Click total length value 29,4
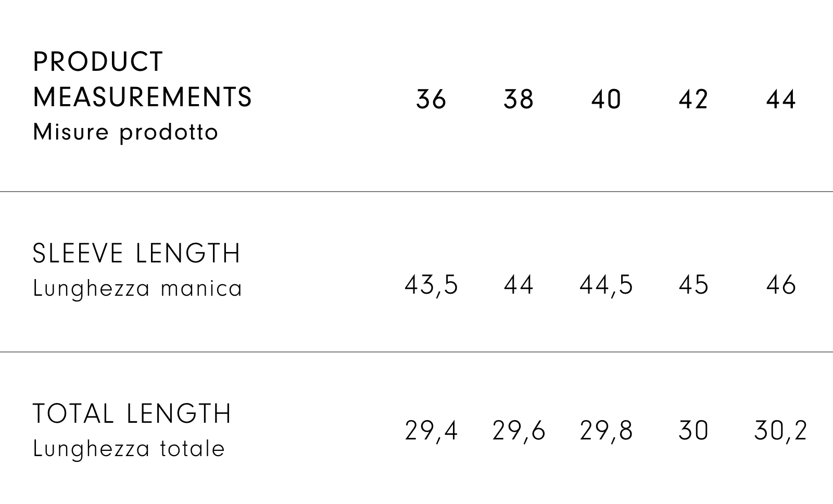This screenshot has width=833, height=504. tap(431, 431)
